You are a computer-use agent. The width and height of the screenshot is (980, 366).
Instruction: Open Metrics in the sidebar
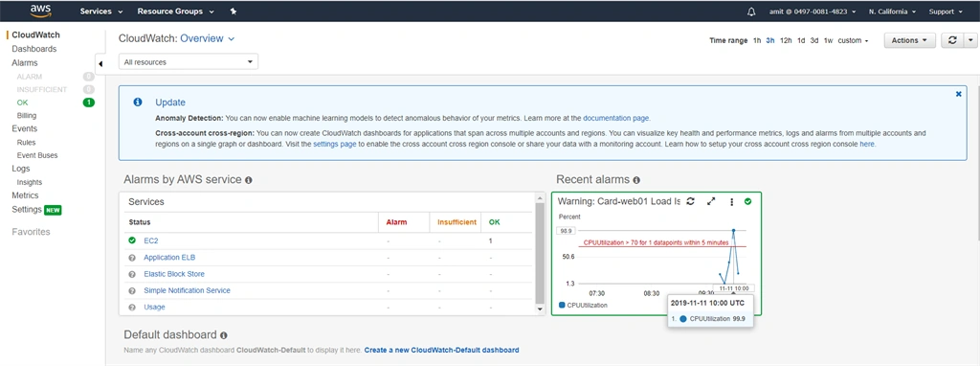click(x=25, y=195)
